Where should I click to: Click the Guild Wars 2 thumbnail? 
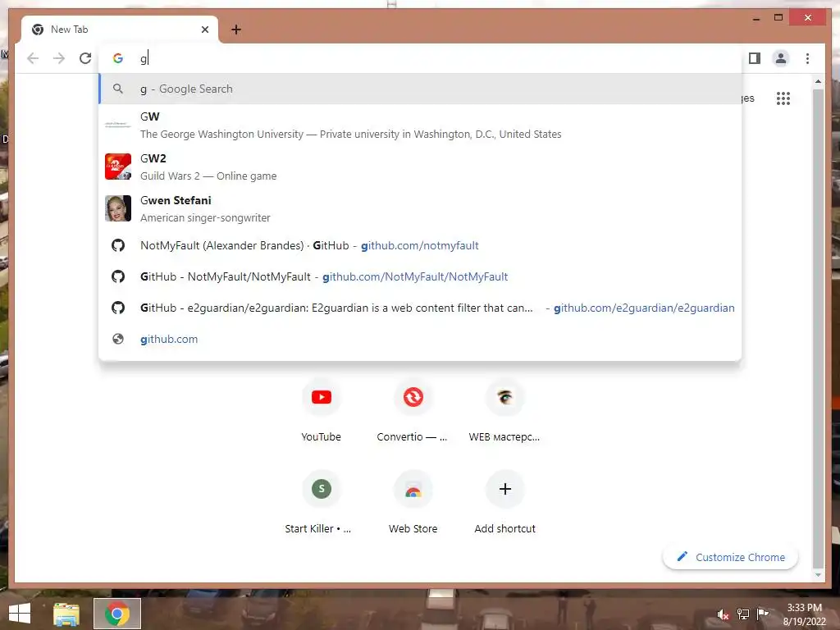(118, 167)
